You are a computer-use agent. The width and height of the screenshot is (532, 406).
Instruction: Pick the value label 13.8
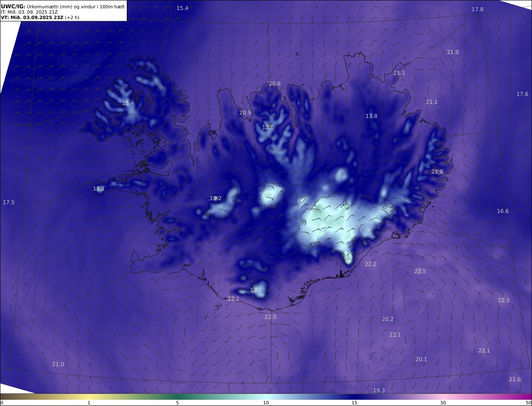[x=372, y=116]
